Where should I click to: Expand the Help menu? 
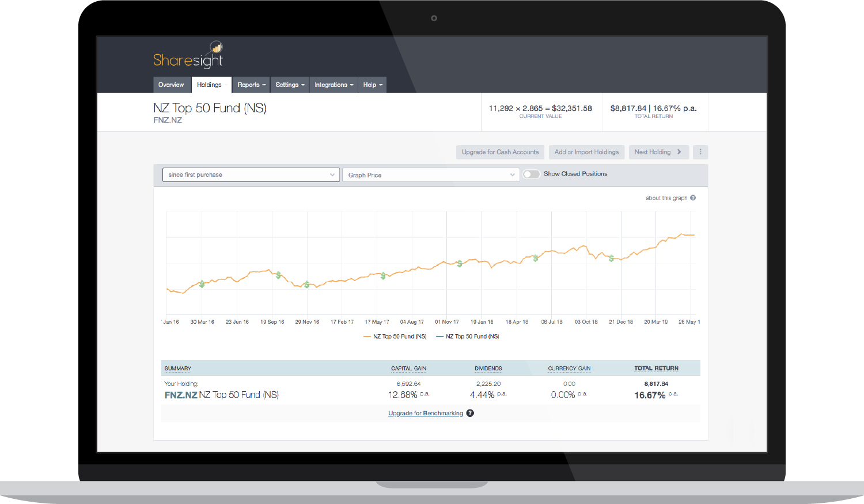click(x=372, y=85)
